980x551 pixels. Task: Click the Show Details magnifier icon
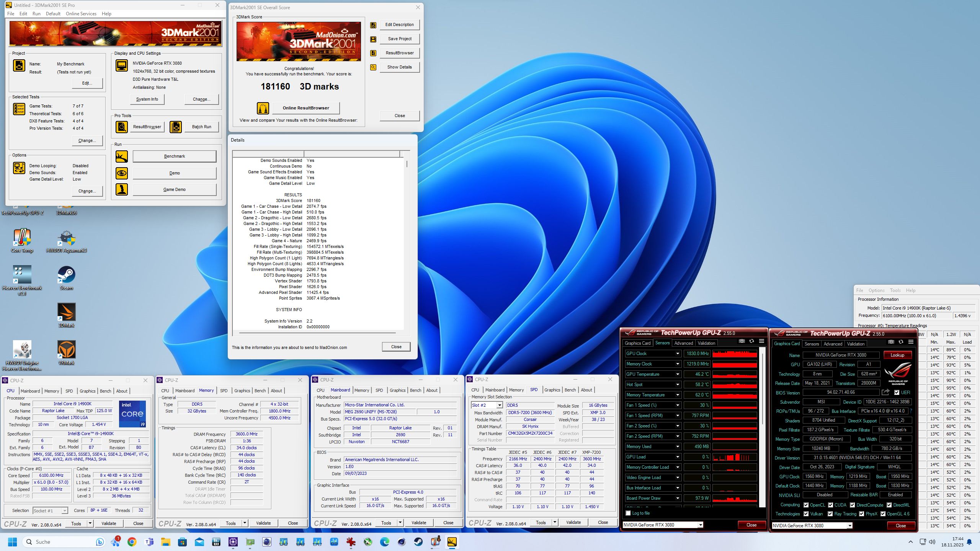pos(373,67)
